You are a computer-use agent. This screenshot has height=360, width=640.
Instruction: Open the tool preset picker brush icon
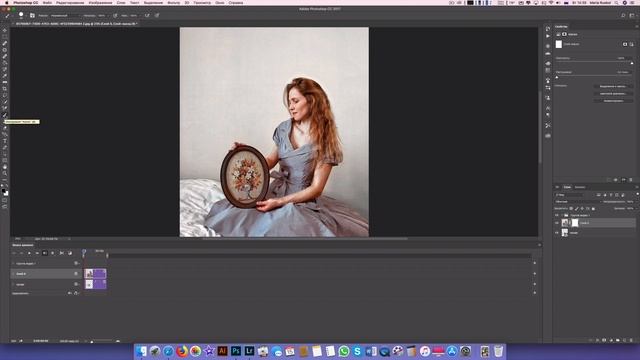pos(7,16)
